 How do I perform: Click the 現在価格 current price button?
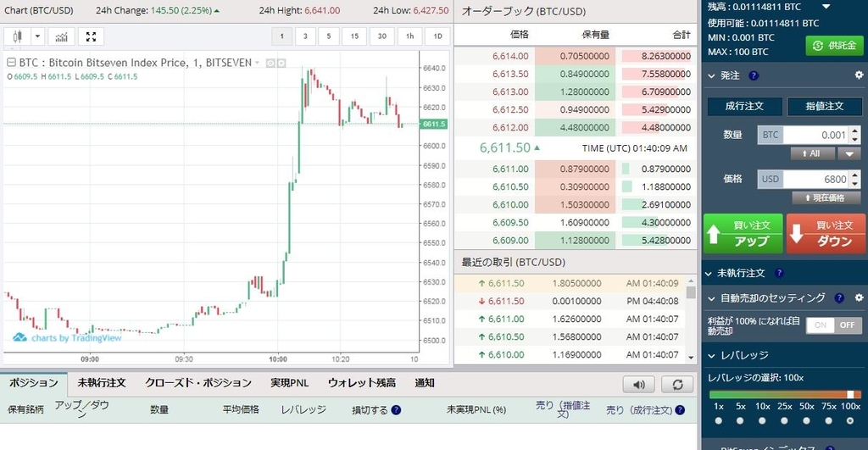tap(826, 197)
